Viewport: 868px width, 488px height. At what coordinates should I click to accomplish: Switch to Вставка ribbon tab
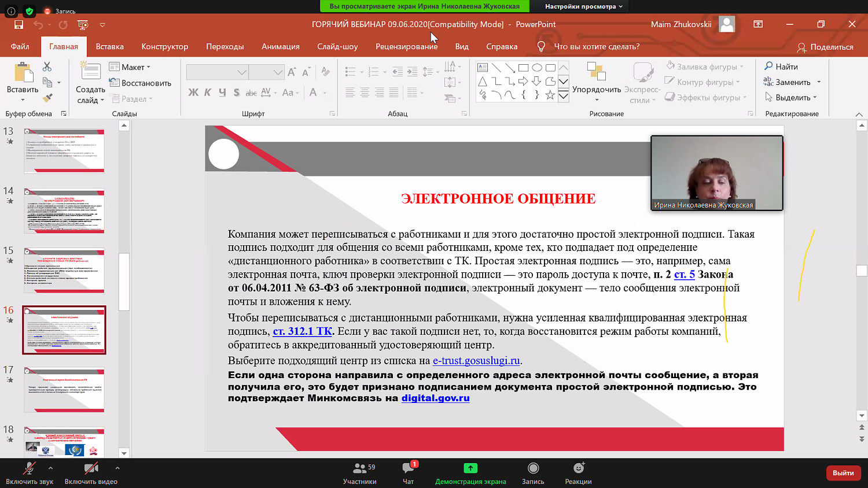pyautogui.click(x=110, y=46)
